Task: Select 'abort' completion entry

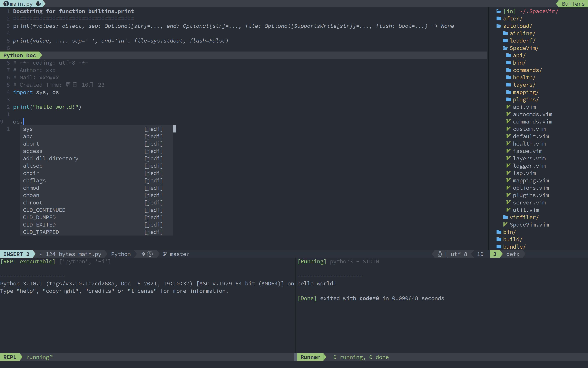Action: point(96,144)
